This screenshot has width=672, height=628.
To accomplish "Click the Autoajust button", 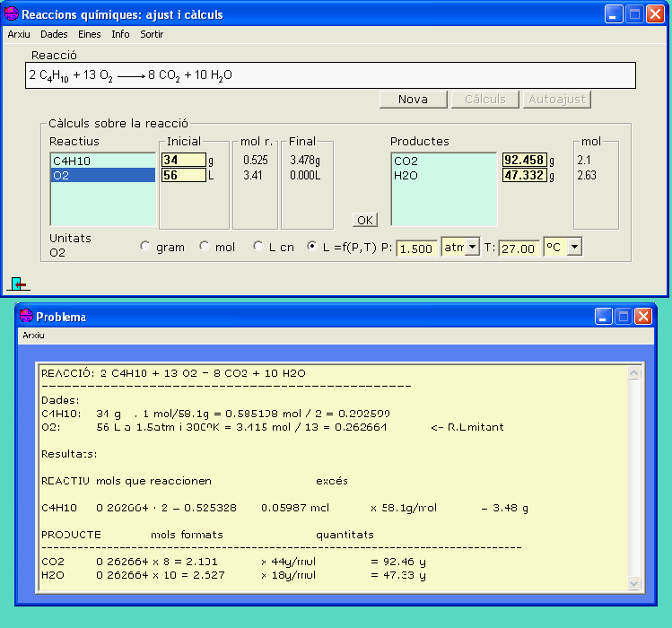I will tap(557, 100).
